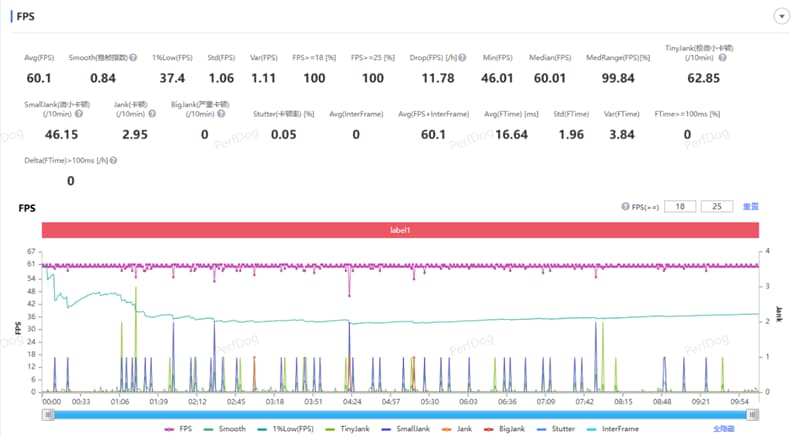
Task: Click the BigJank help icon
Action: pyautogui.click(x=221, y=114)
